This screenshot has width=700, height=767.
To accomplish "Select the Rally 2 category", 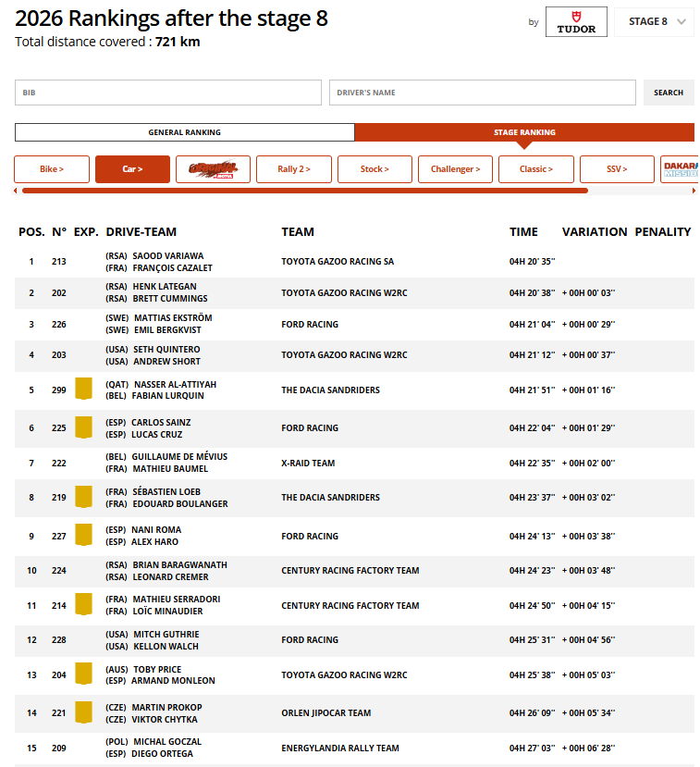I will pyautogui.click(x=294, y=169).
